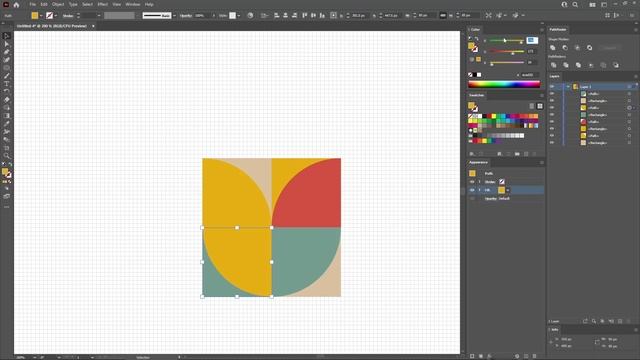Add new stroke in Appearance panel
This screenshot has width=640, height=360.
472,356
